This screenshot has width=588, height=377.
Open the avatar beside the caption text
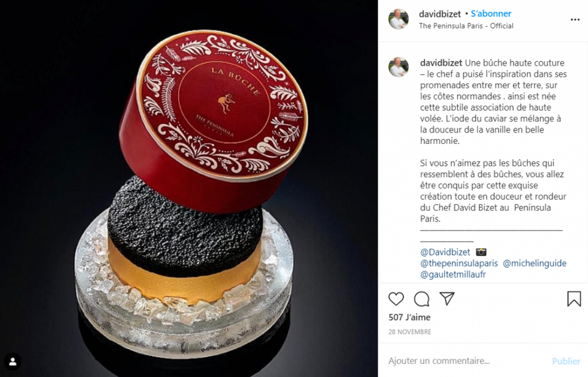(x=399, y=67)
